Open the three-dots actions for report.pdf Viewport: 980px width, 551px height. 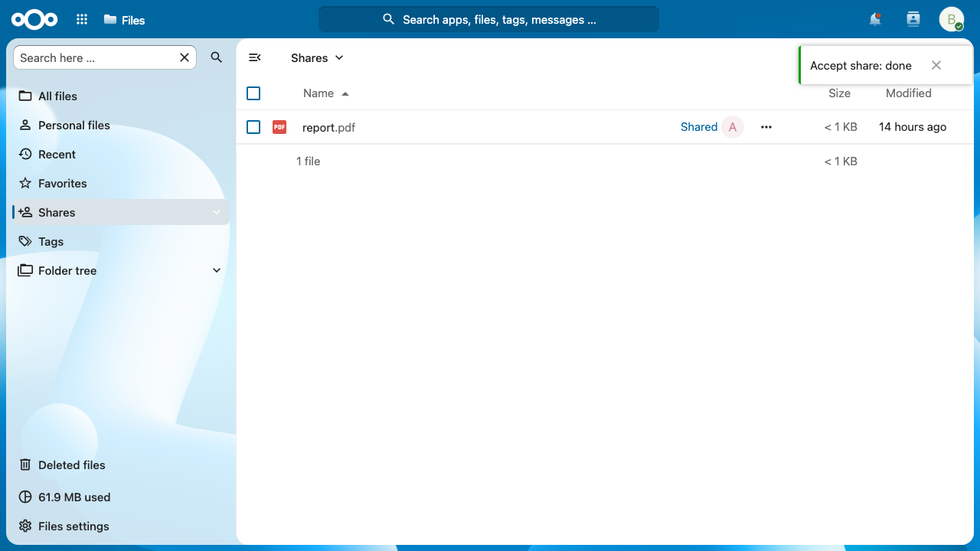coord(766,127)
